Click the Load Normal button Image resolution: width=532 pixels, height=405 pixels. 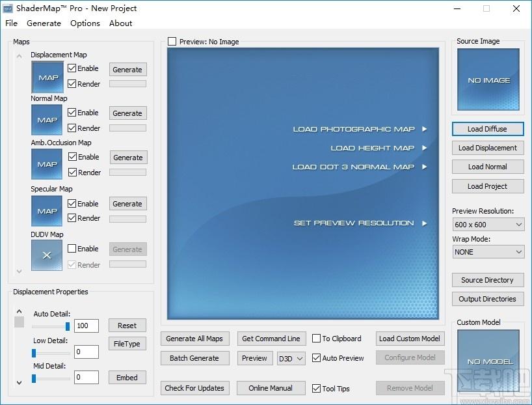tap(488, 167)
